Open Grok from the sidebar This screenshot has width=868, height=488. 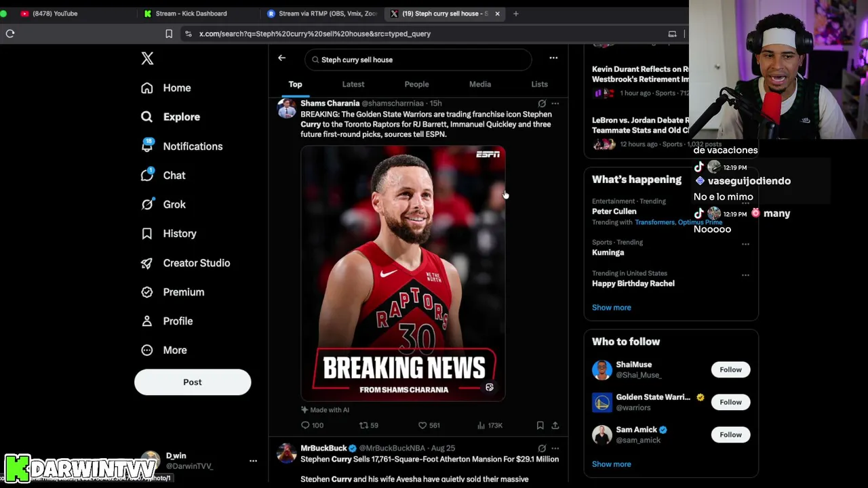pyautogui.click(x=163, y=205)
